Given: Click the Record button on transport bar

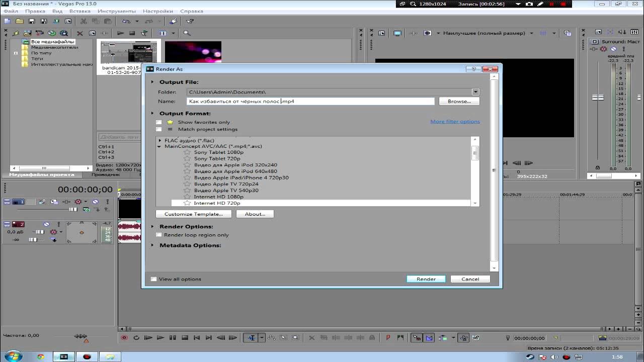Looking at the screenshot, I should coord(124,338).
